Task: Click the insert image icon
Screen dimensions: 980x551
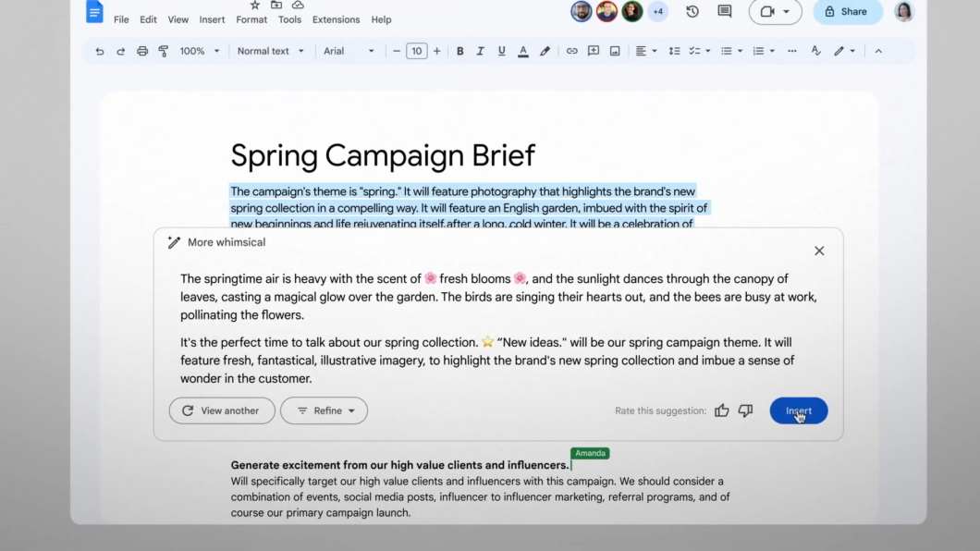Action: tap(615, 51)
